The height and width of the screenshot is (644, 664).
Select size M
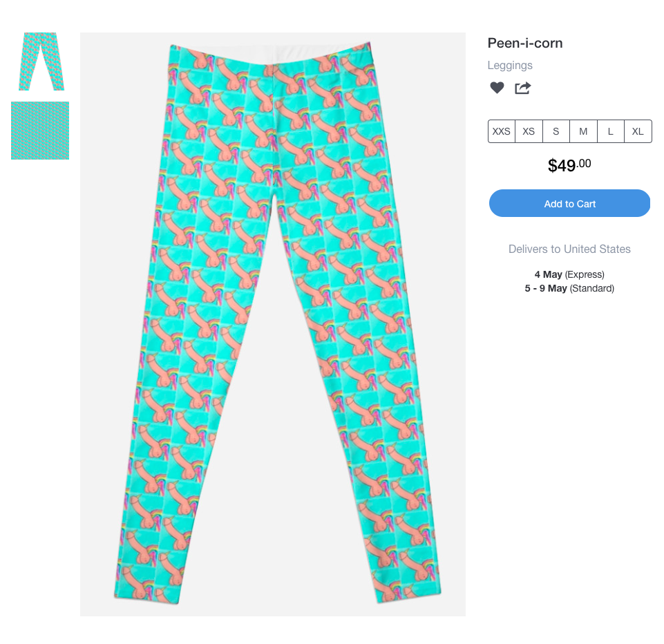tap(583, 131)
